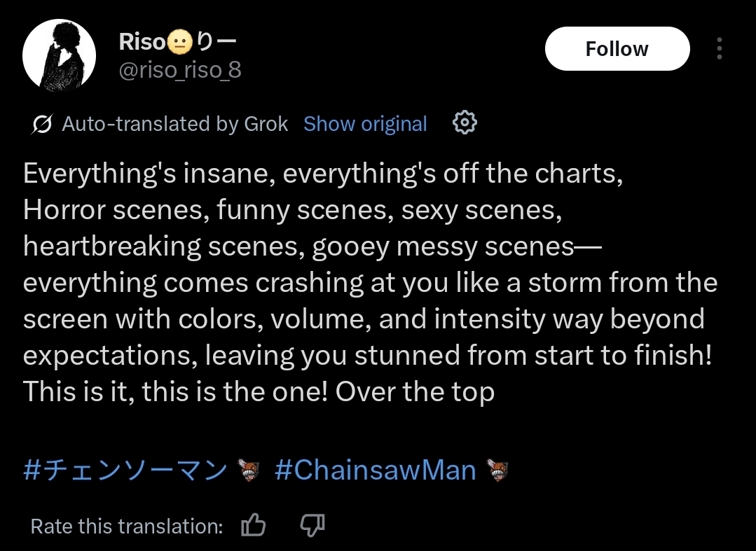Click the emoji after the Japanese hashtag
Viewport: 756px width, 551px height.
249,471
